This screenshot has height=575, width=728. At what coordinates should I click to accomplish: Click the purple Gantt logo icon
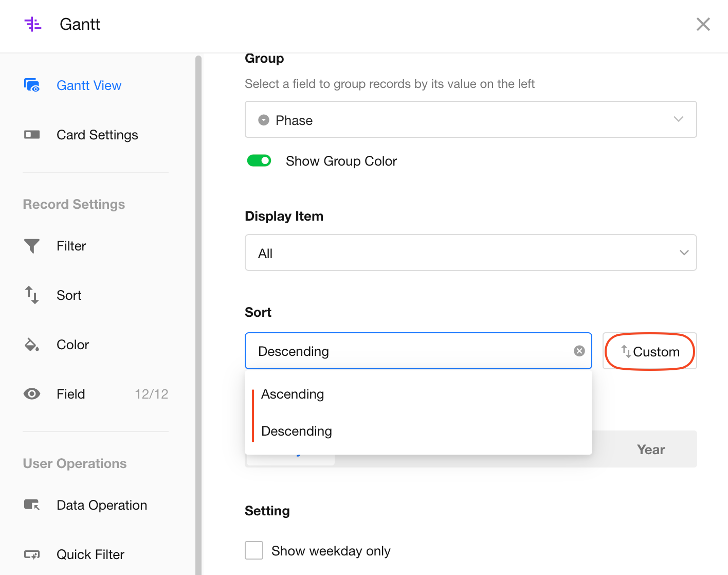pos(33,24)
